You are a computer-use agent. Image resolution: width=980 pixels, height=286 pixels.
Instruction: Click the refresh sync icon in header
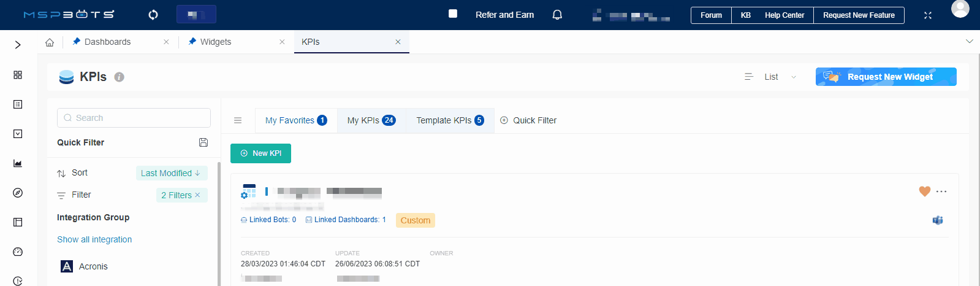[153, 15]
